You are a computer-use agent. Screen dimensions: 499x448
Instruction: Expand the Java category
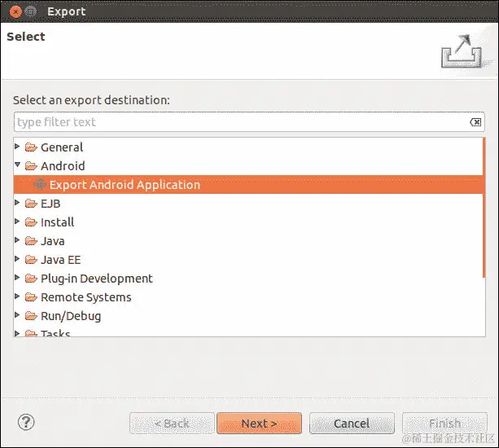18,240
